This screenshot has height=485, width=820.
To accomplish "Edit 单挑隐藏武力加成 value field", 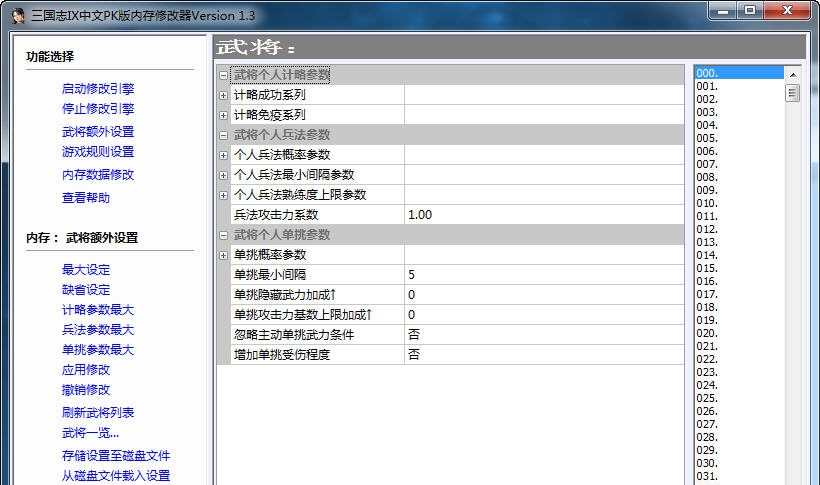I will coord(544,295).
